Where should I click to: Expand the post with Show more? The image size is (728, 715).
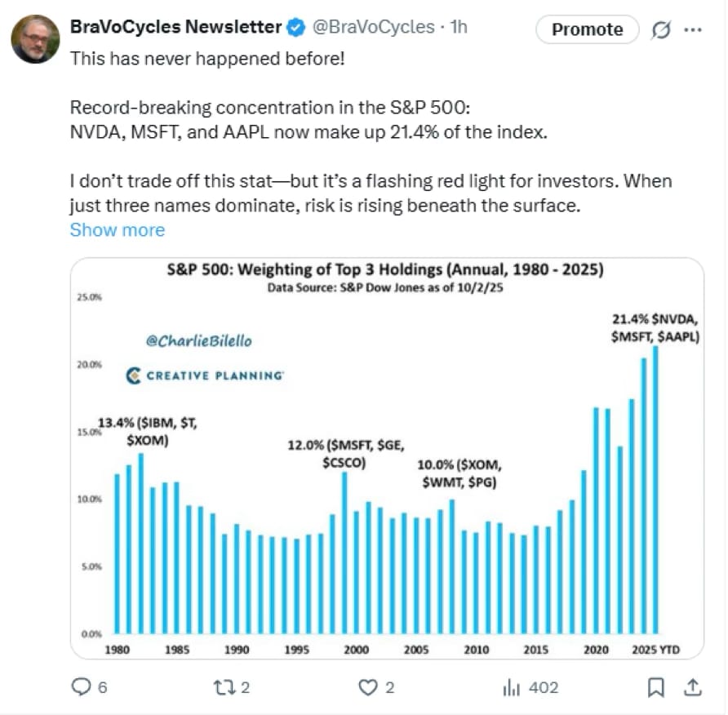pyautogui.click(x=117, y=230)
